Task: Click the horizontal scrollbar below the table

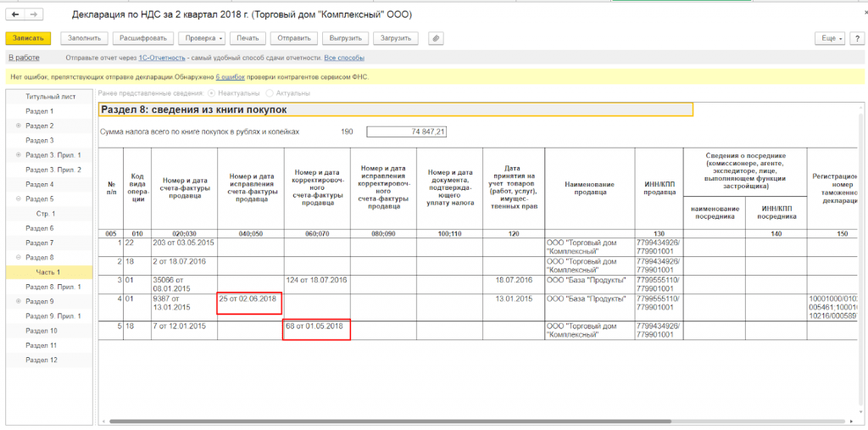Action: click(390, 422)
